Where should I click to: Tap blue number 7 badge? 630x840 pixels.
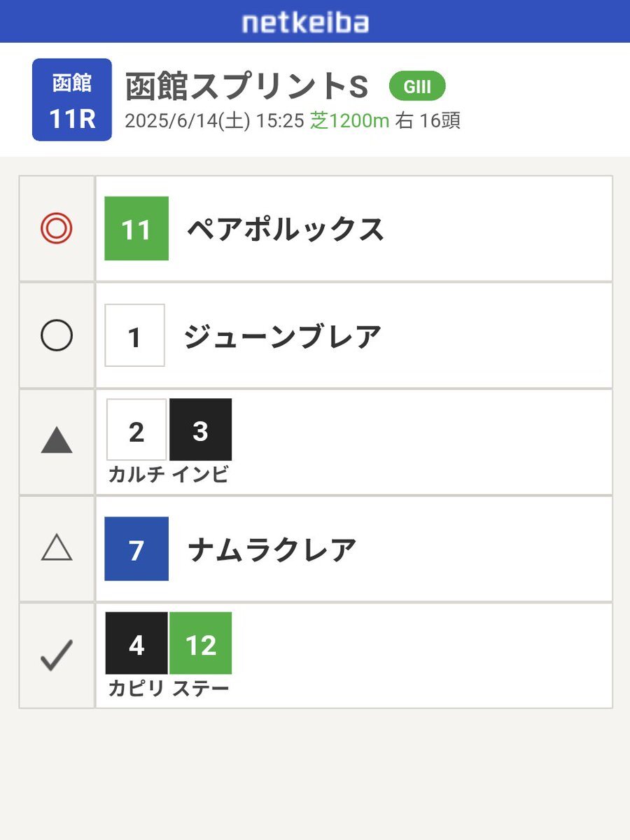[136, 549]
